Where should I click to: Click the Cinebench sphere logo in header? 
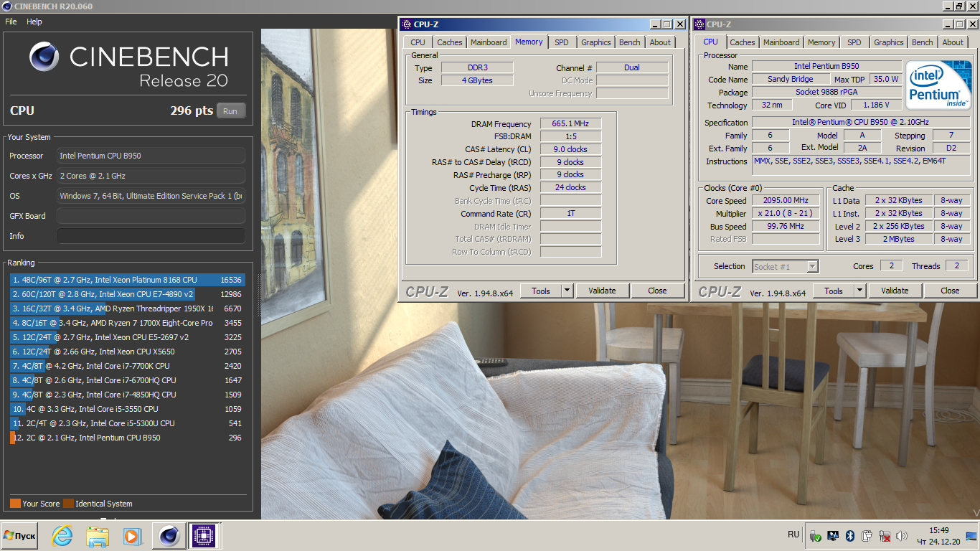point(44,57)
